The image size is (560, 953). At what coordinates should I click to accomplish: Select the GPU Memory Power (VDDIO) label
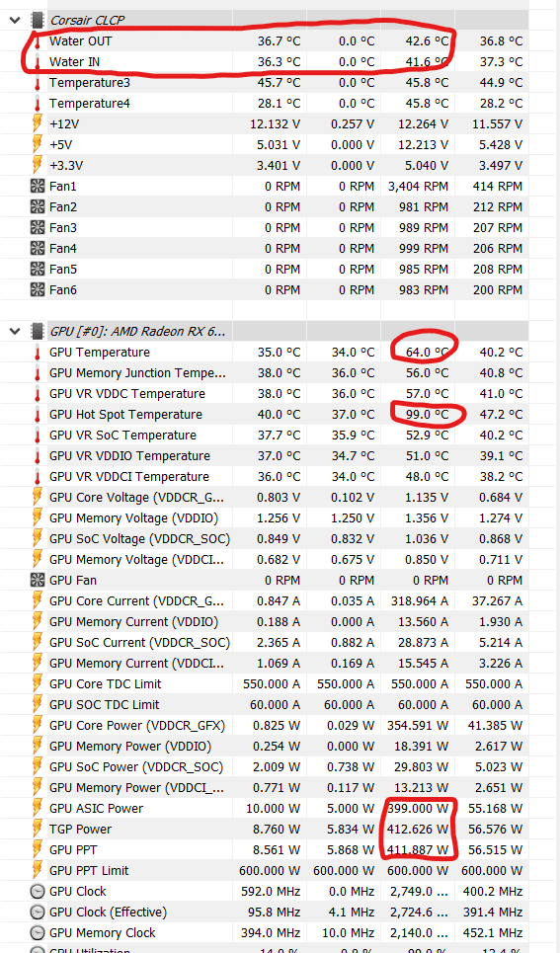click(x=130, y=746)
